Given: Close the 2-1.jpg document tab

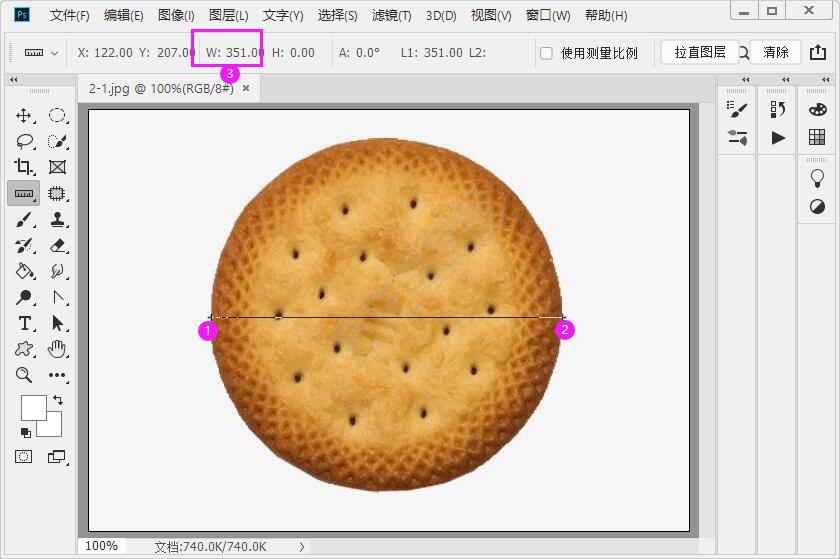Looking at the screenshot, I should pyautogui.click(x=246, y=88).
